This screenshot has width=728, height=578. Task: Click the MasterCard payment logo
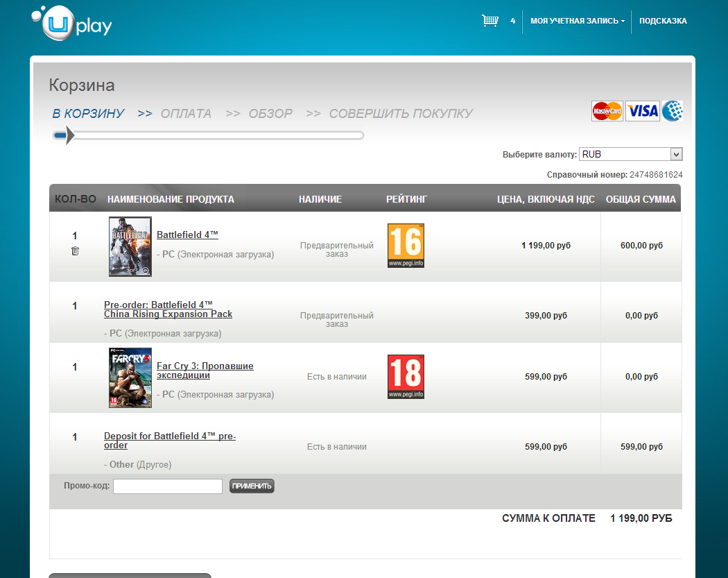point(607,111)
